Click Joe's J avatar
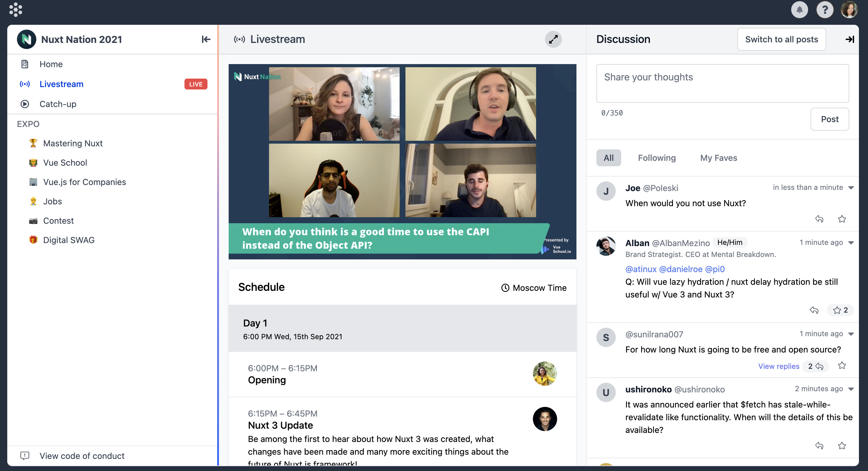The width and height of the screenshot is (868, 471). [605, 191]
